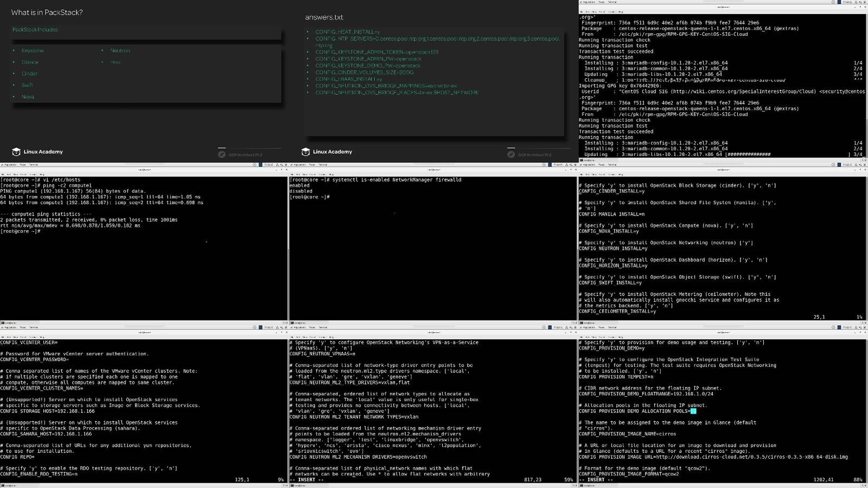This screenshot has width=868, height=488.
Task: Click the CONFIG_HEAT_INSTALL=y line
Action: click(x=348, y=32)
